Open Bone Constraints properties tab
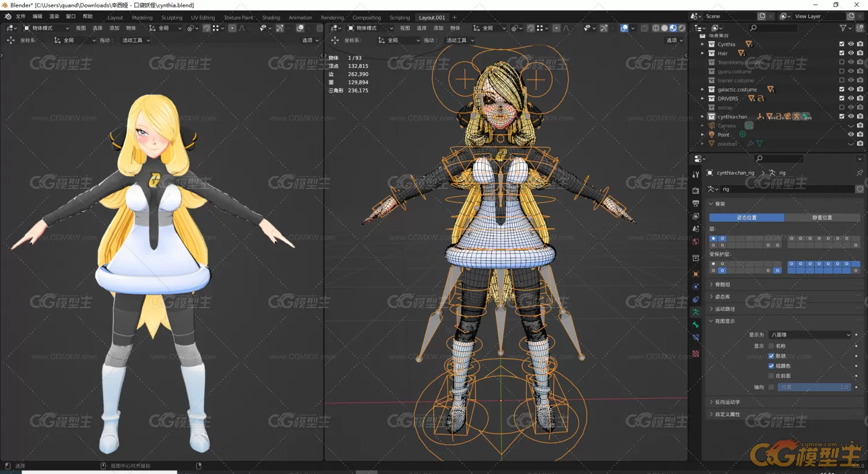The image size is (868, 474). click(x=696, y=337)
